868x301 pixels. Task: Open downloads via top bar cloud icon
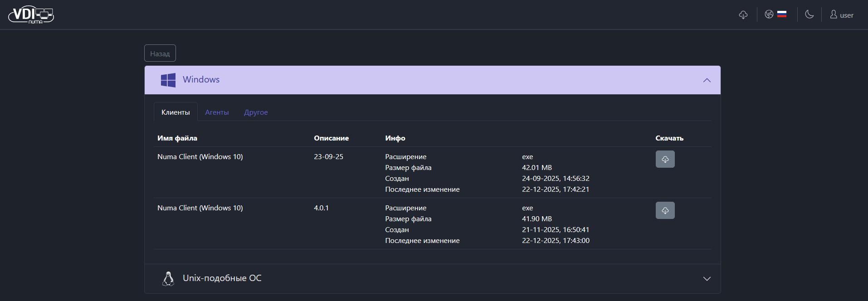tap(743, 15)
